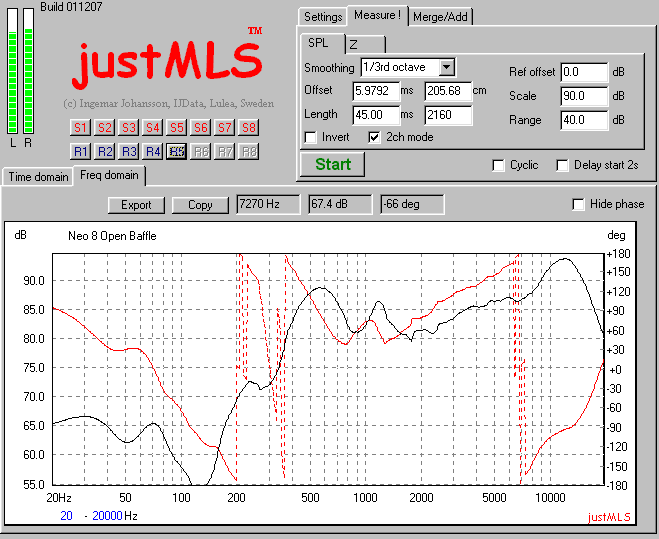Switch to the Settings tab

pos(323,17)
